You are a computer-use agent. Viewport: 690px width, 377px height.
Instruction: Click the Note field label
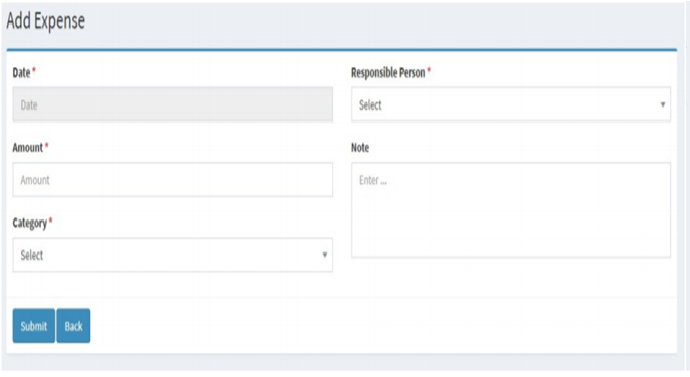[360, 148]
